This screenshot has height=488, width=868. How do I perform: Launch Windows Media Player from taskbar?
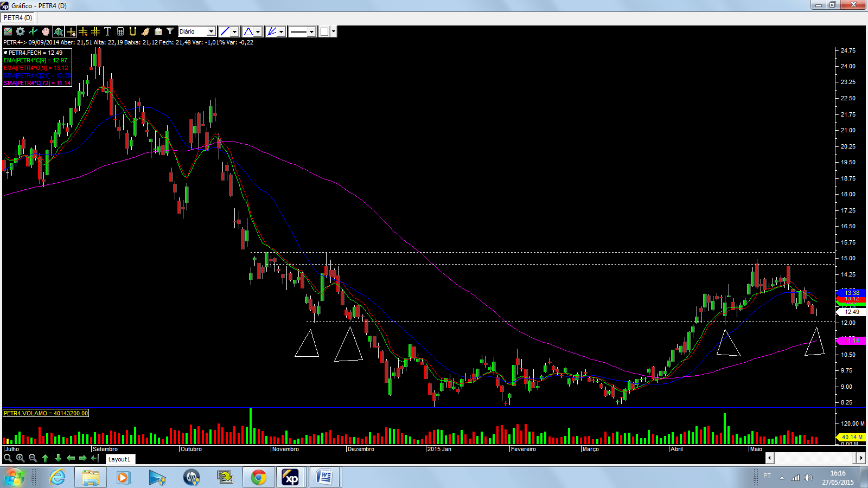[x=124, y=478]
